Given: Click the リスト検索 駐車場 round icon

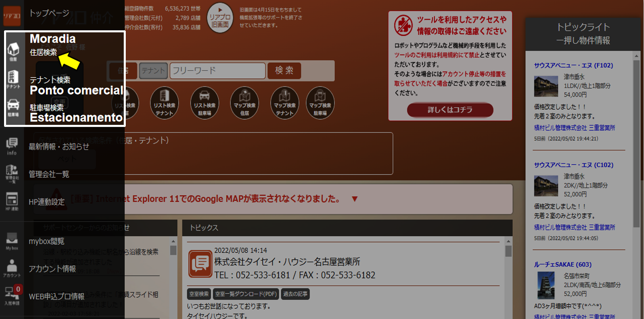Looking at the screenshot, I should point(205,102).
